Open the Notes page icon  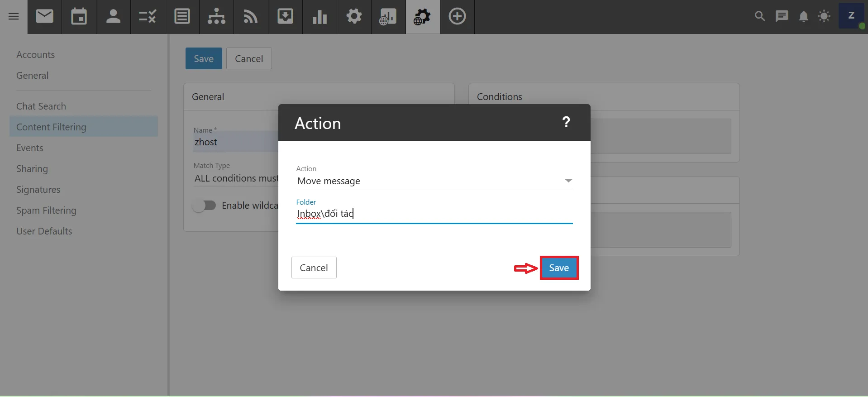(182, 17)
